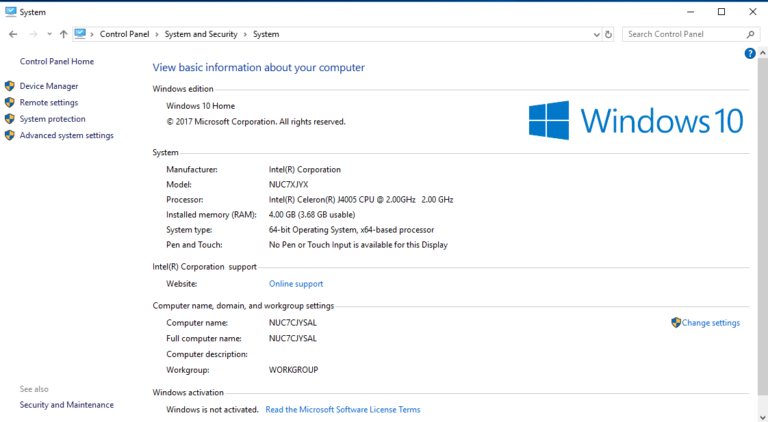Go up one level with Up arrow

tap(63, 34)
